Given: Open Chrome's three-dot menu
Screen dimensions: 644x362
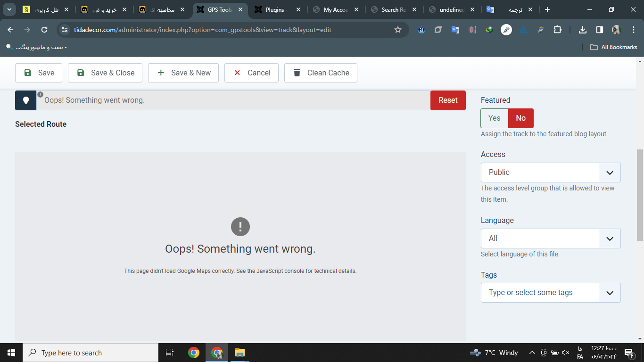Looking at the screenshot, I should coord(632,30).
